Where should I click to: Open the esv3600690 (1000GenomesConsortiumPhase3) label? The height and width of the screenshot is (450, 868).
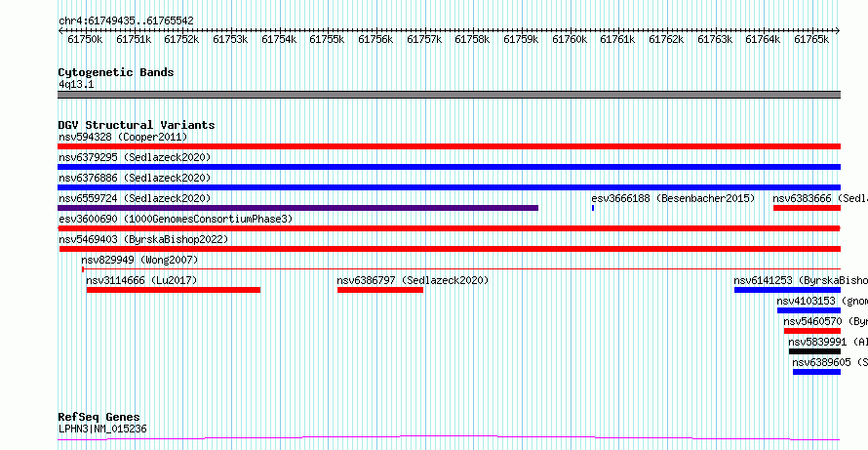coord(176,219)
